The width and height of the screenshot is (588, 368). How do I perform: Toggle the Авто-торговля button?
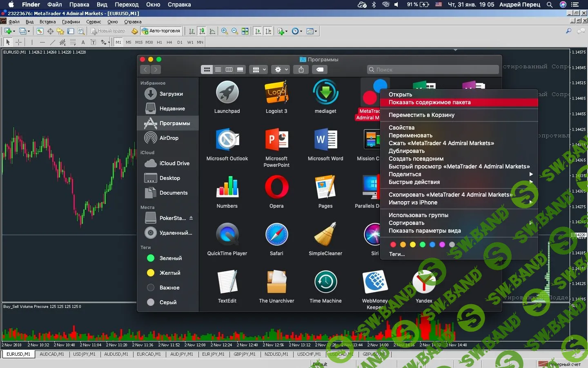click(x=161, y=31)
